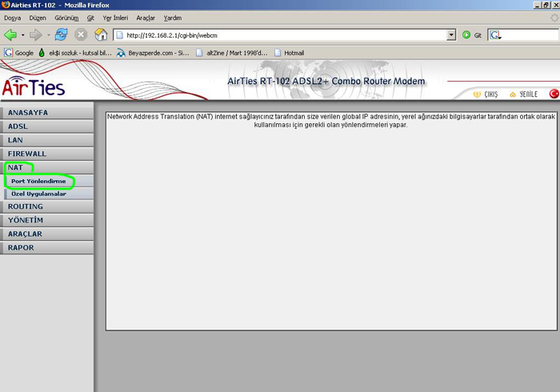Open the ekşi sözlük bookmark

75,53
